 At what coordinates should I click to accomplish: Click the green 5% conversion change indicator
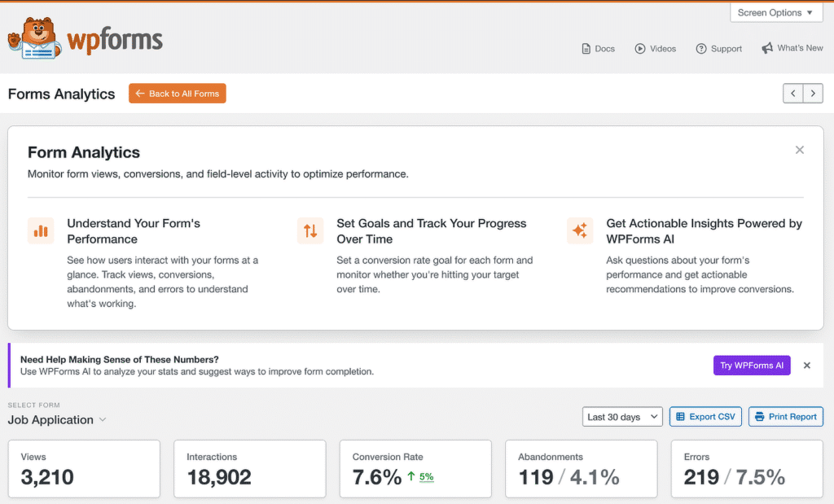421,477
